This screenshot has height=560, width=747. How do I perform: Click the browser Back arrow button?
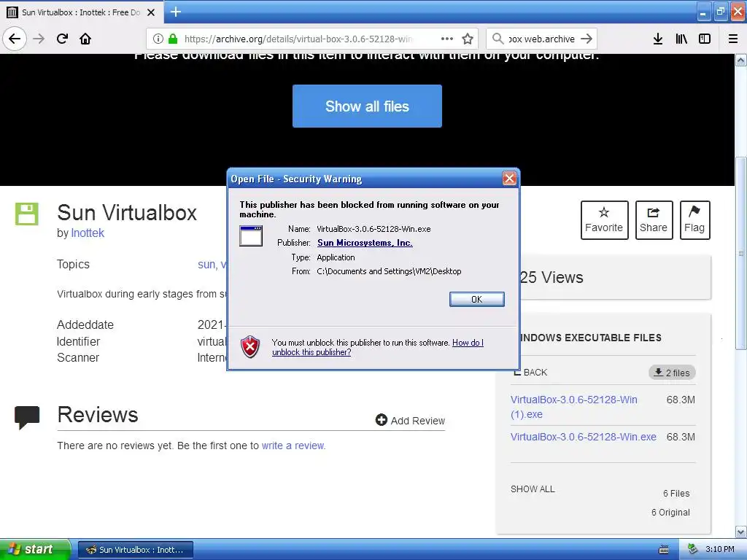click(15, 39)
